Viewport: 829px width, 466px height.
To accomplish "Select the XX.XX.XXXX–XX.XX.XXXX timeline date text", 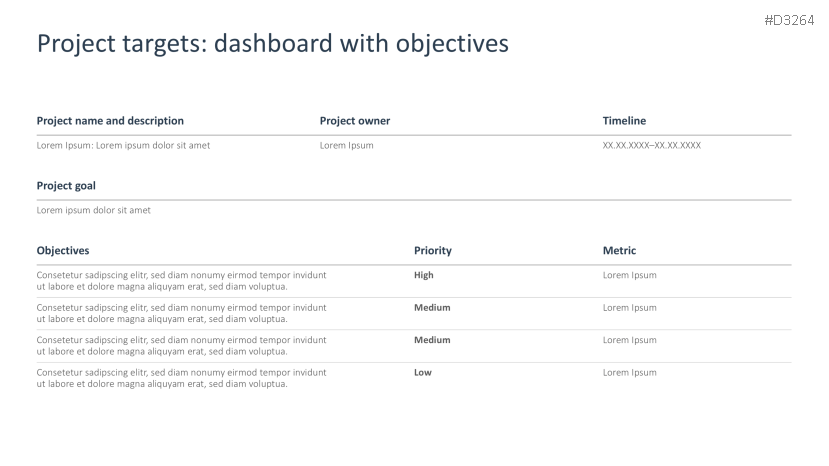I will click(651, 145).
